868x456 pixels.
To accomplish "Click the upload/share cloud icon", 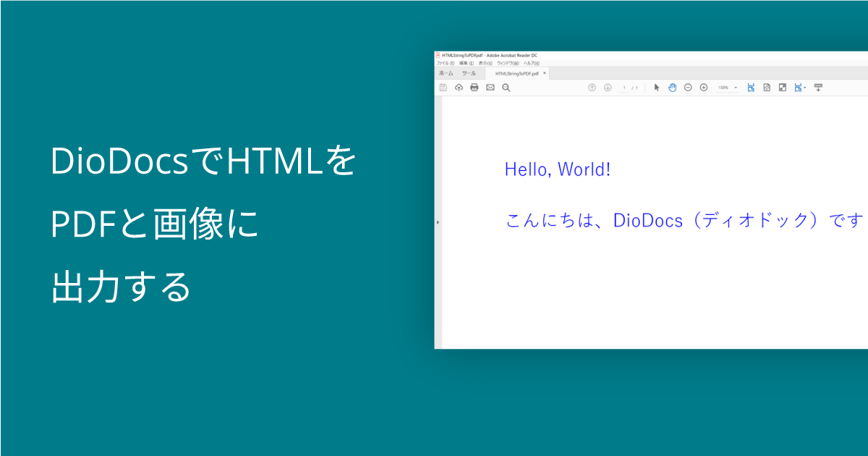I will coord(459,88).
